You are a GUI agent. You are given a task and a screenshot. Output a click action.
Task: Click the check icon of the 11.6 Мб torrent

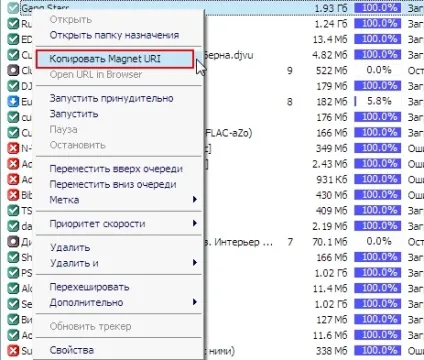coord(13,335)
